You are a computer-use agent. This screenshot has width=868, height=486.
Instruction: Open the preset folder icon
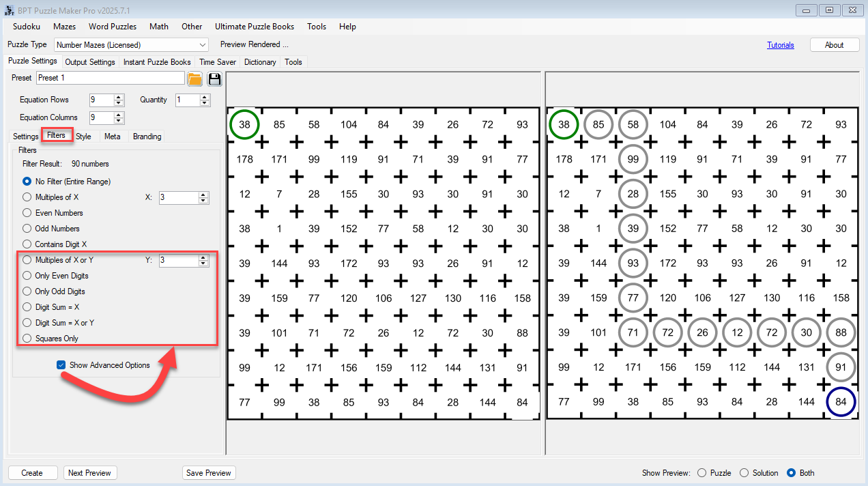[194, 78]
